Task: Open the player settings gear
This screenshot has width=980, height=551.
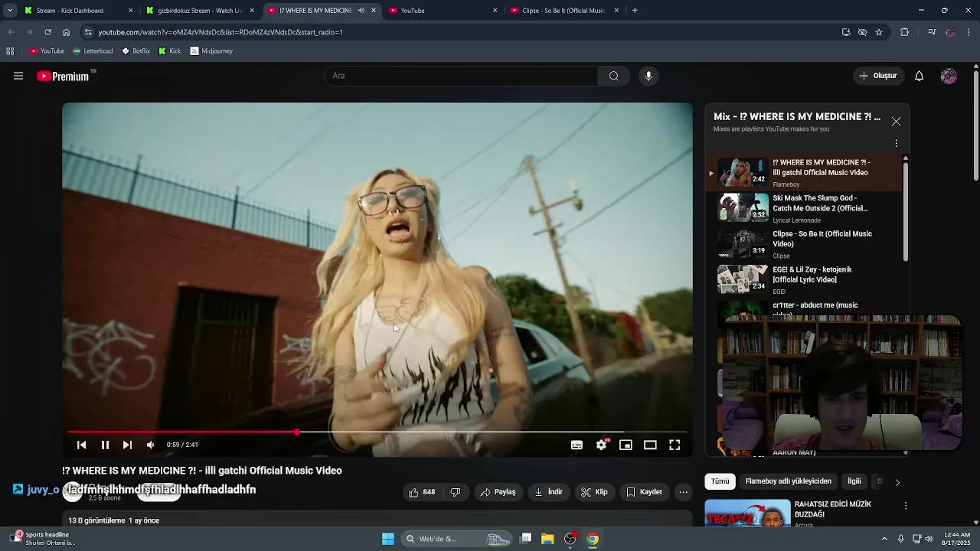Action: pos(602,445)
